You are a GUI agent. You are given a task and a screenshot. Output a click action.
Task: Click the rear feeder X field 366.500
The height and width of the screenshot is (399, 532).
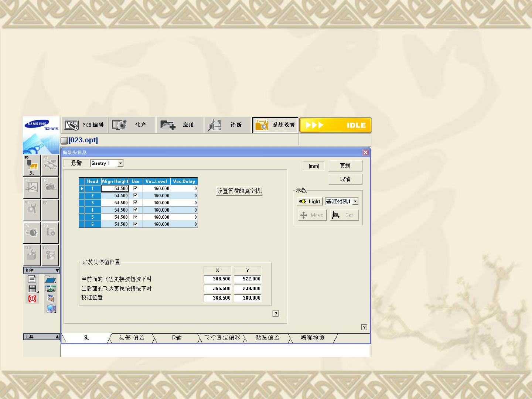218,289
